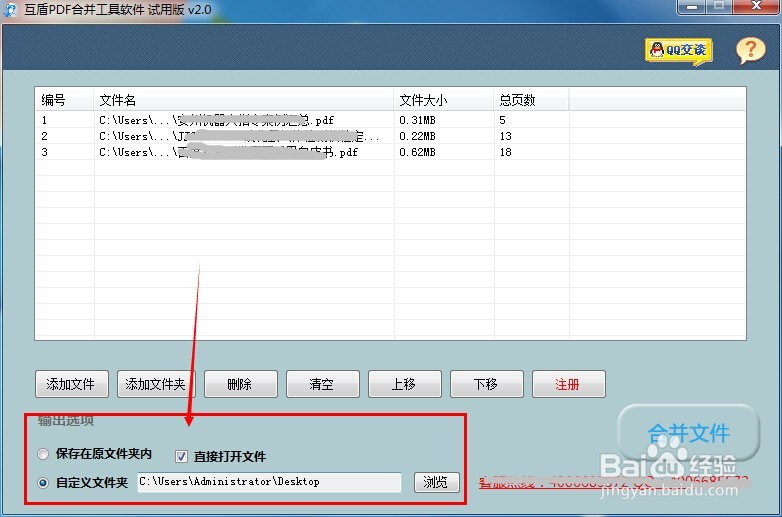This screenshot has width=782, height=517.
Task: Click the output folder path field
Action: [x=269, y=482]
